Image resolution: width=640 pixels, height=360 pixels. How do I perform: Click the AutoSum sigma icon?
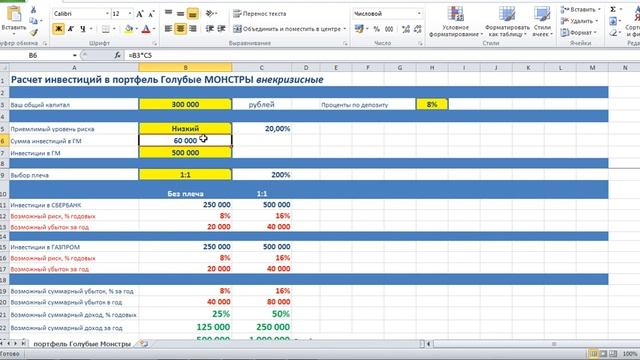point(613,9)
